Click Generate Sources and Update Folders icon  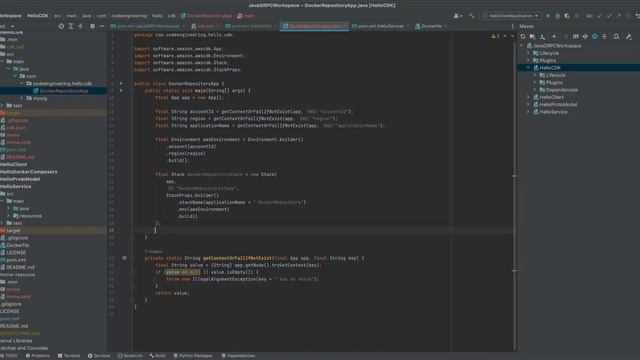point(532,37)
